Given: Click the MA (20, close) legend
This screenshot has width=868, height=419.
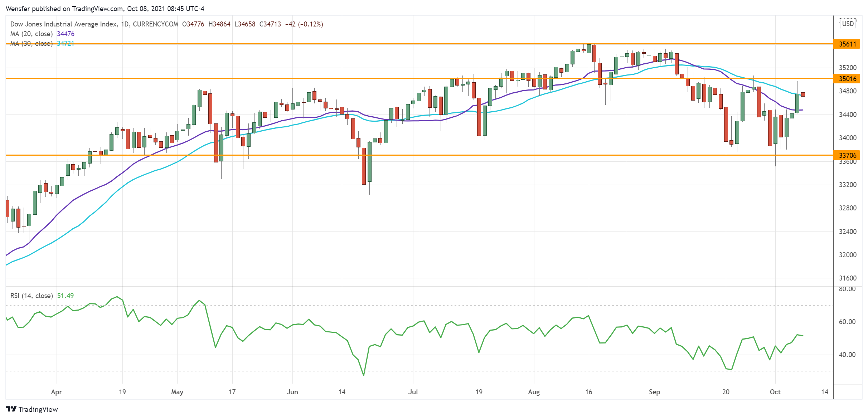Looking at the screenshot, I should click(x=31, y=34).
